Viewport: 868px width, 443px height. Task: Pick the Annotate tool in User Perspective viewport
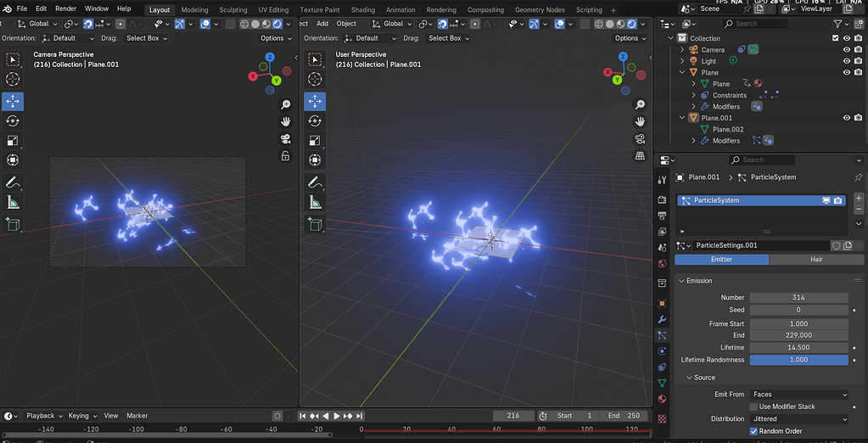pyautogui.click(x=315, y=182)
